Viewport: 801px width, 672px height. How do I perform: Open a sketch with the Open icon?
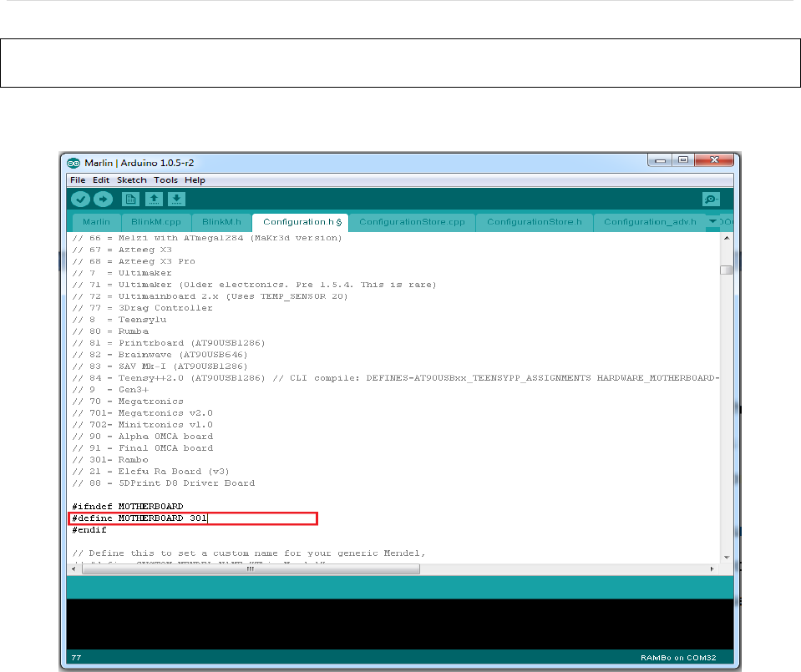click(x=154, y=200)
